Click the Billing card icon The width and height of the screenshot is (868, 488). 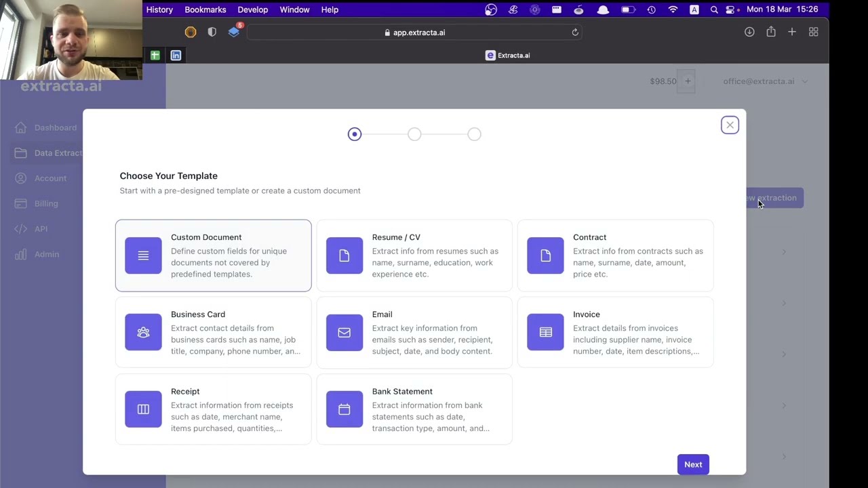pyautogui.click(x=21, y=203)
